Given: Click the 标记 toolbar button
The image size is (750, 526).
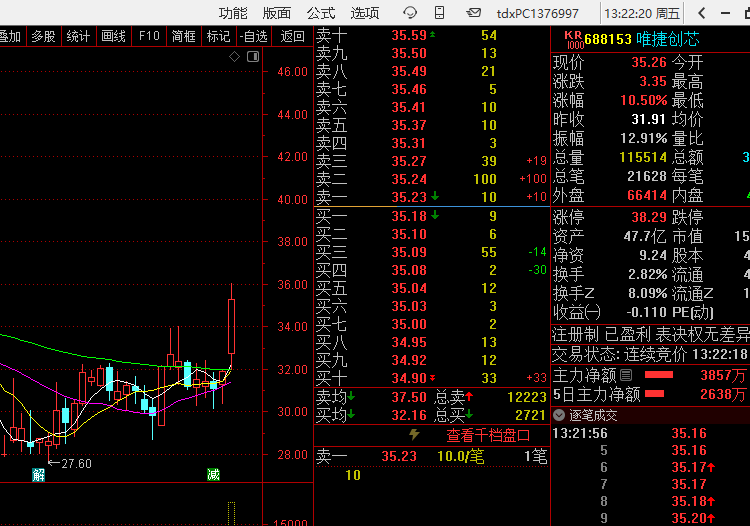Looking at the screenshot, I should point(219,36).
